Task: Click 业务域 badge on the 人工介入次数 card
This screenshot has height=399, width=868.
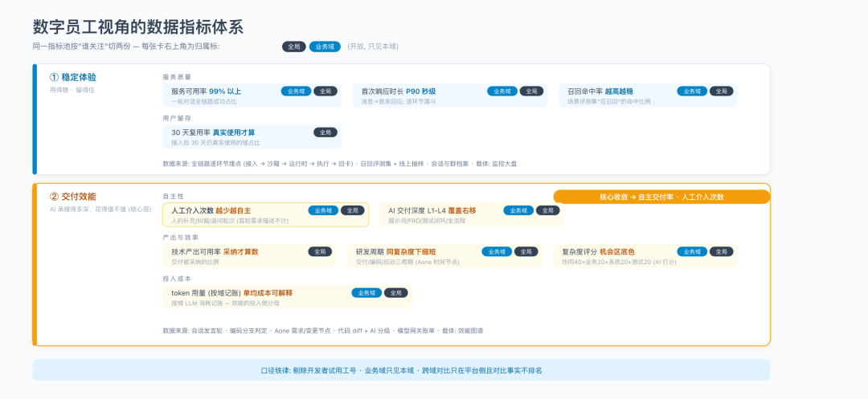Action: point(323,210)
